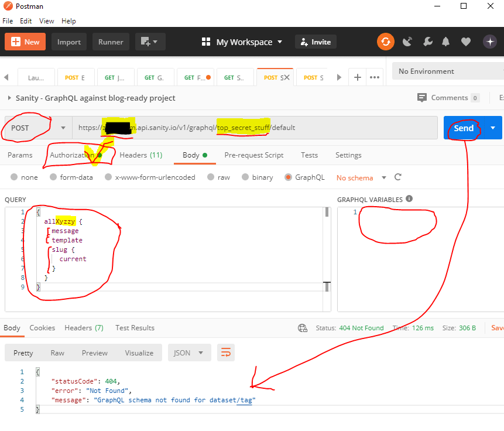Switch to the request Headers (11) tab
The width and height of the screenshot is (504, 431).
(141, 155)
